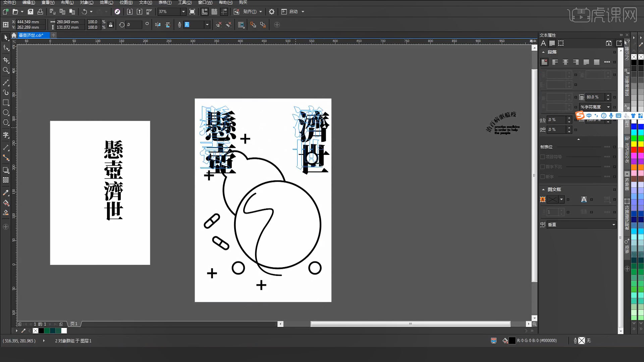The width and height of the screenshot is (644, 362).
Task: Select the Zoom tool in the toolbox
Action: point(6,70)
